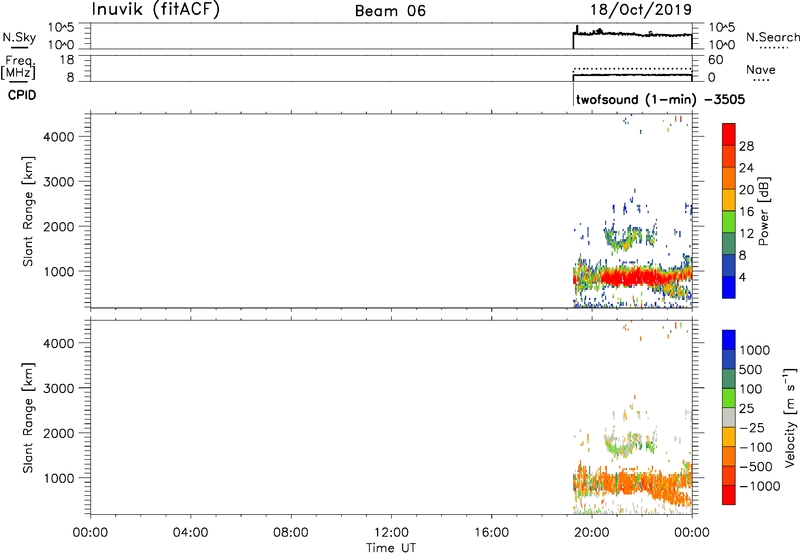This screenshot has width=800, height=554.
Task: Click the "60" tick on the Nave axis
Action: (715, 60)
